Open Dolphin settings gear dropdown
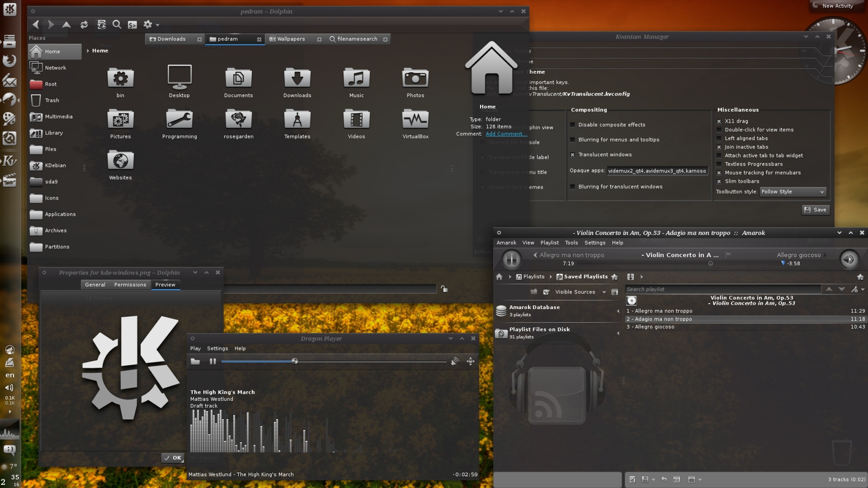 click(x=151, y=24)
